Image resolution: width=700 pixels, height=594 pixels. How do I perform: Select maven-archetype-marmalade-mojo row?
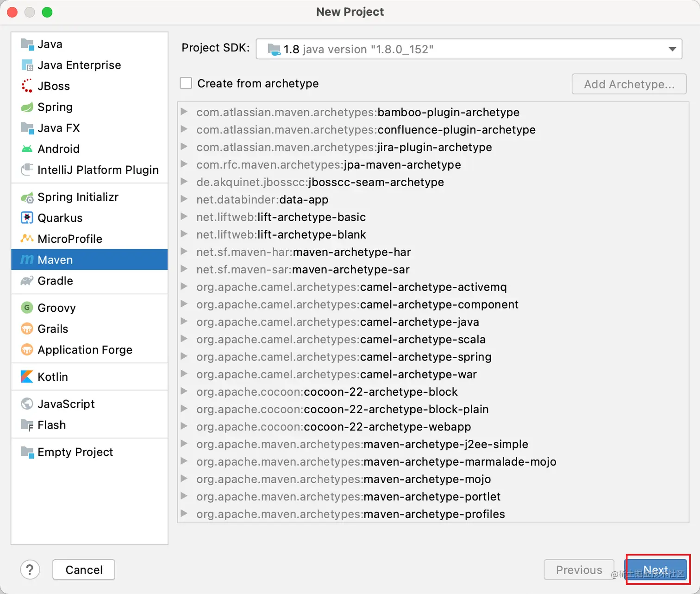(433, 462)
